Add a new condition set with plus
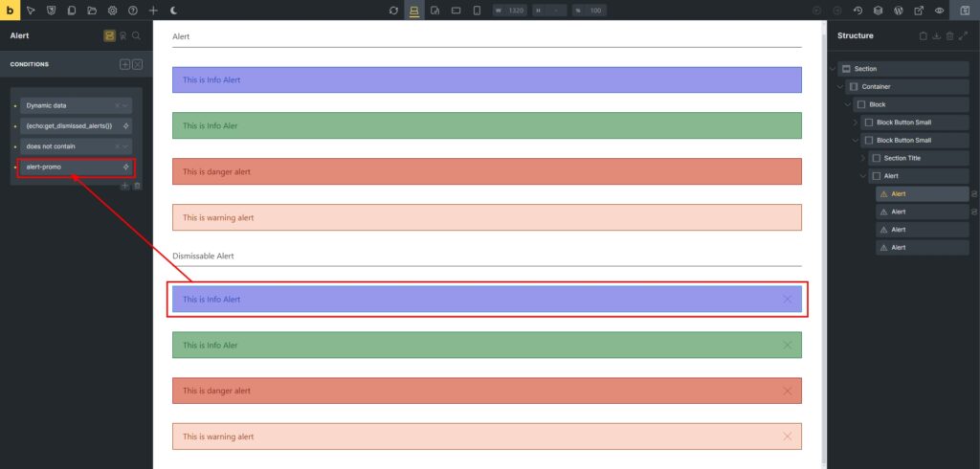 point(125,64)
